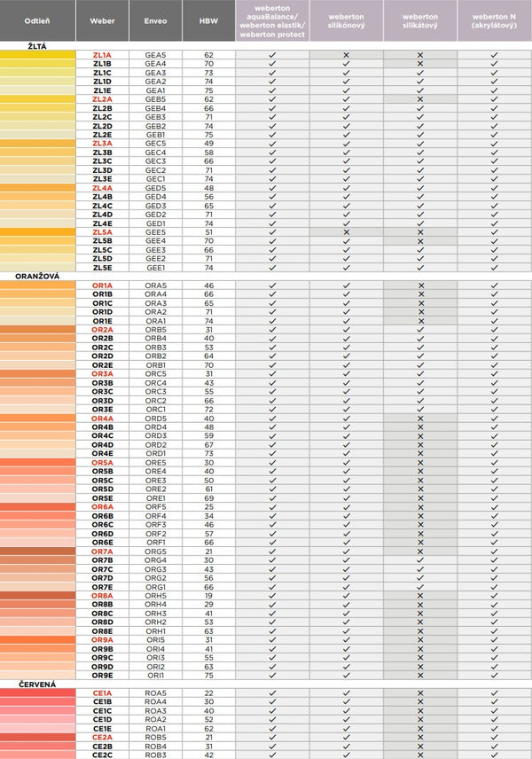
Task: Pick the color swatch for ZL1A
Action: (38, 55)
